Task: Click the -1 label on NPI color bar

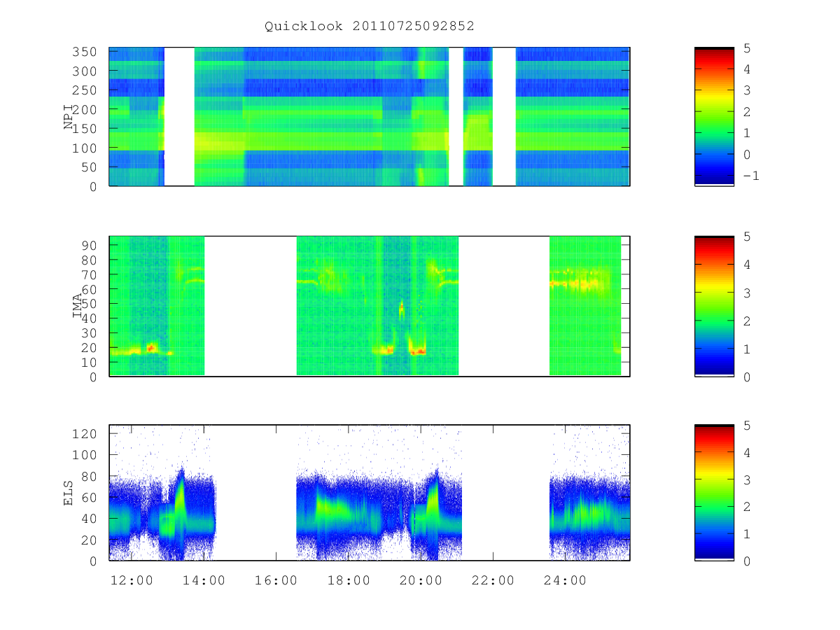Action: pyautogui.click(x=750, y=176)
